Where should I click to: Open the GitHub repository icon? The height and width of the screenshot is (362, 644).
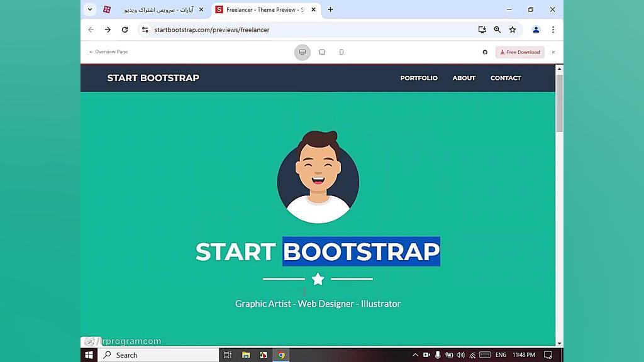coord(485,52)
